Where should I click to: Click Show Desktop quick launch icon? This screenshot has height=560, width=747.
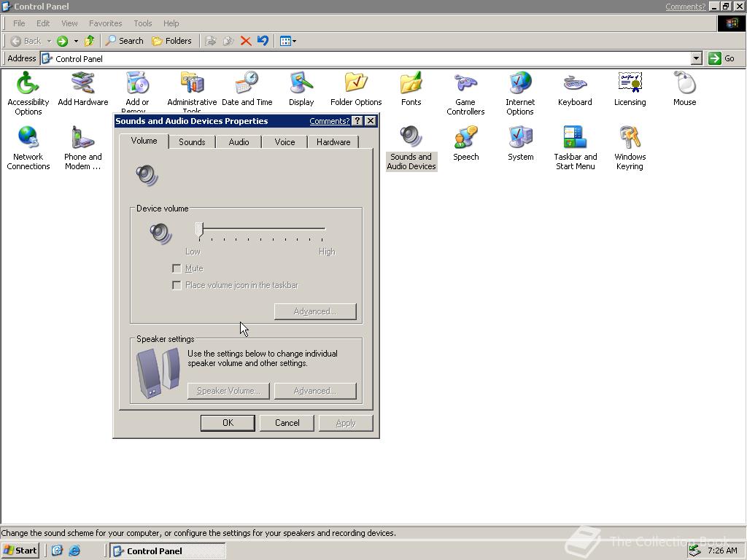coord(57,551)
